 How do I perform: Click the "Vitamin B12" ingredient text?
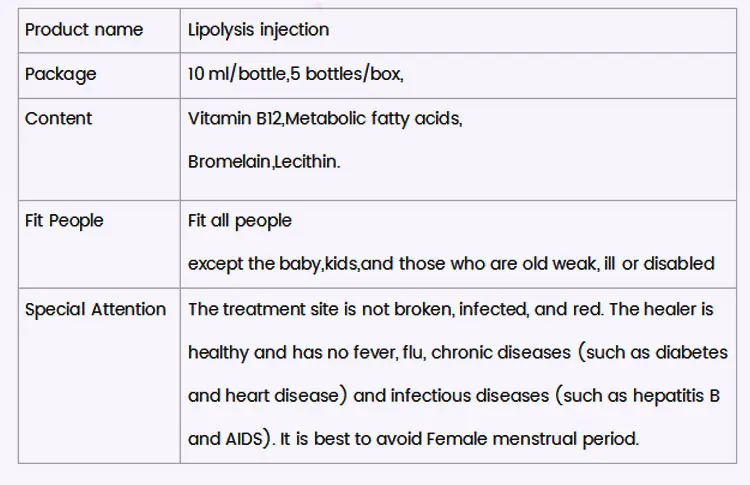pyautogui.click(x=234, y=118)
